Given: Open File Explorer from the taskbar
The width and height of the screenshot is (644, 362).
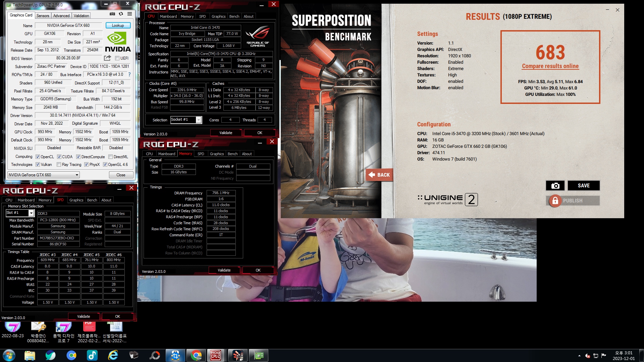Looking at the screenshot, I should tap(30, 355).
